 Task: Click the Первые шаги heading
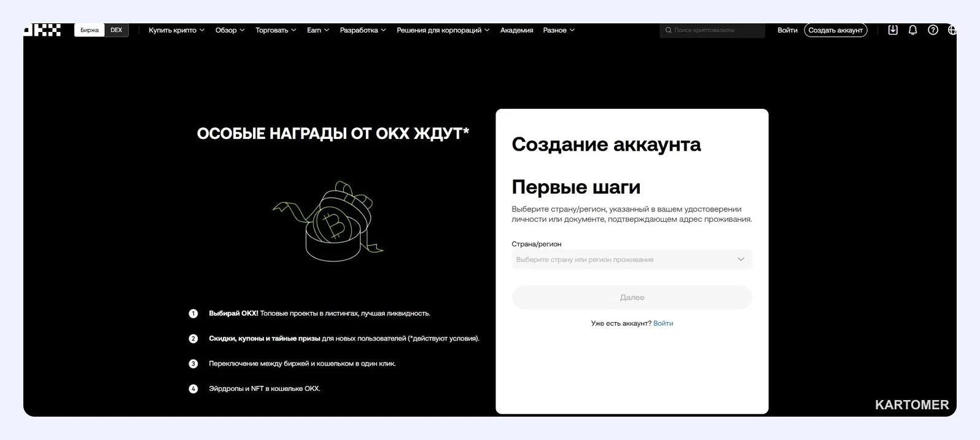[x=576, y=187]
